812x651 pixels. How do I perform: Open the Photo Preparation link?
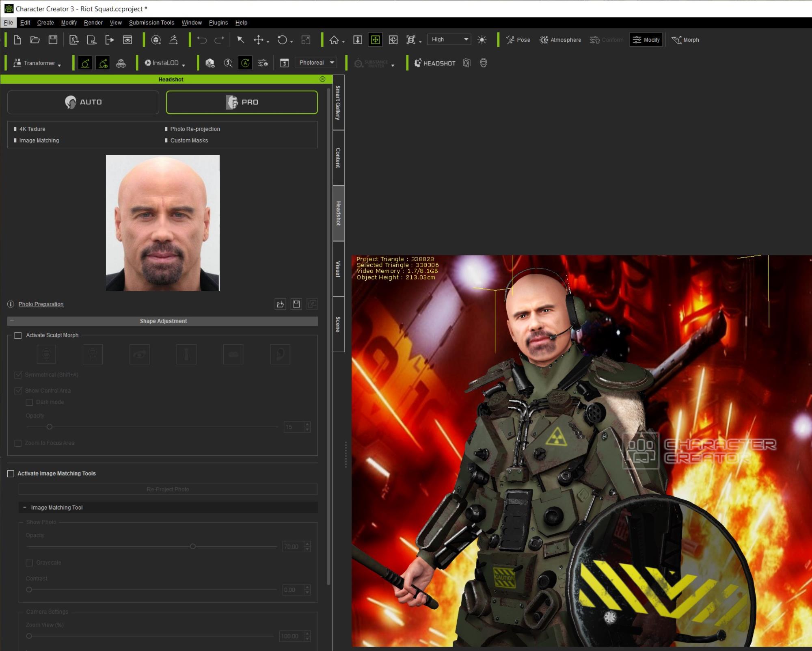(41, 304)
